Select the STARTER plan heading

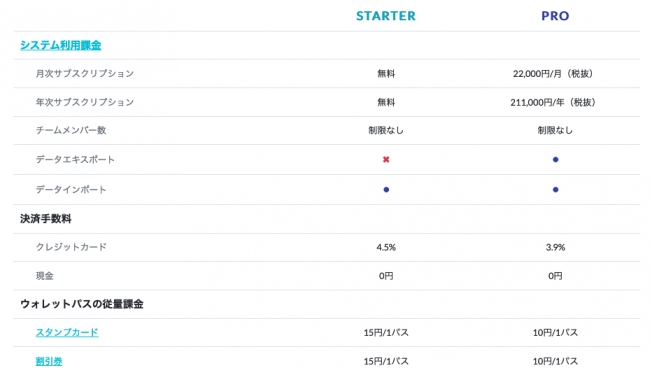point(386,16)
